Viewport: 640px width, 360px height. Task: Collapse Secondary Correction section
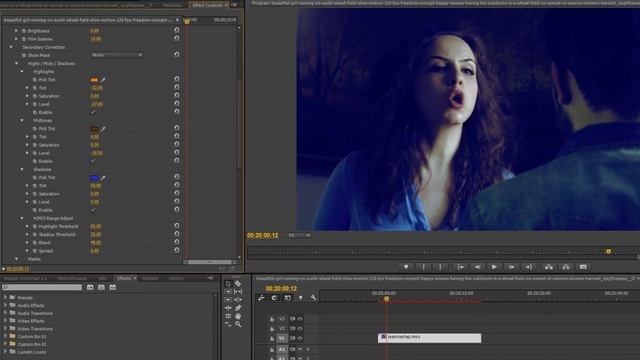click(x=11, y=47)
